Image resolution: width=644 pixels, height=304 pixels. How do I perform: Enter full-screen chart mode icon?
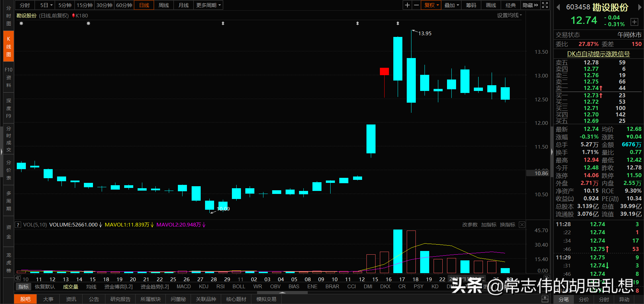tap(545, 5)
